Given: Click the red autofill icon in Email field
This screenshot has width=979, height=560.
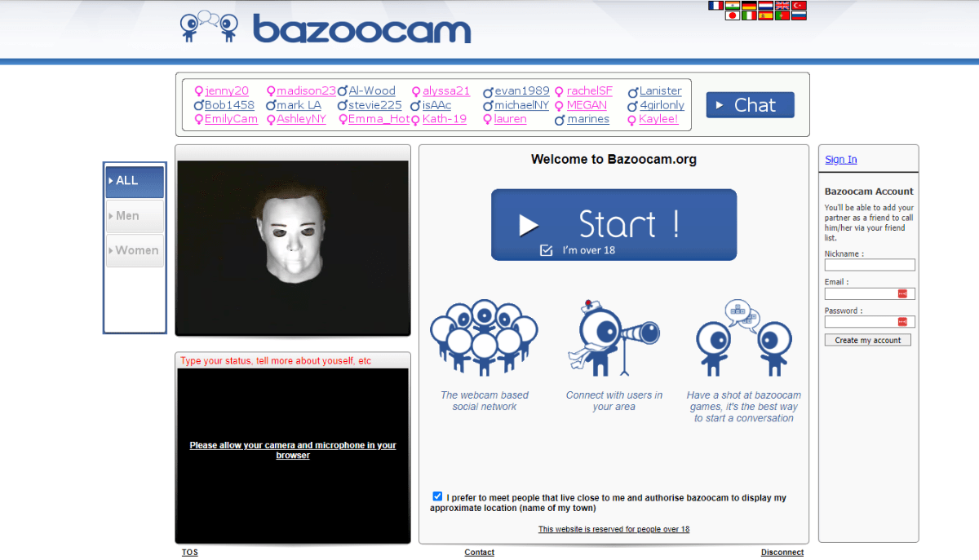Looking at the screenshot, I should tap(902, 293).
